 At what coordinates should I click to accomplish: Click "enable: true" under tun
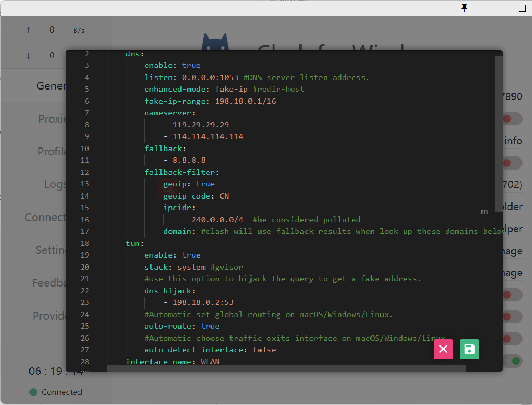point(173,255)
